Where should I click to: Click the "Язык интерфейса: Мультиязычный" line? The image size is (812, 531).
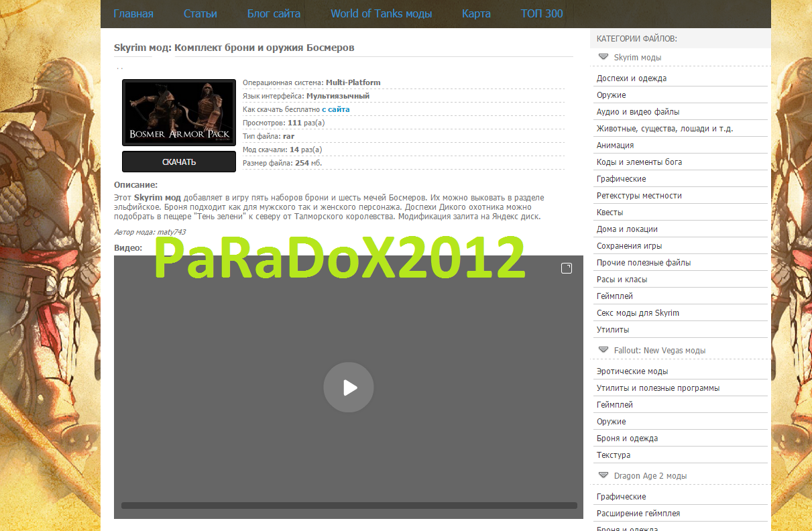[306, 96]
